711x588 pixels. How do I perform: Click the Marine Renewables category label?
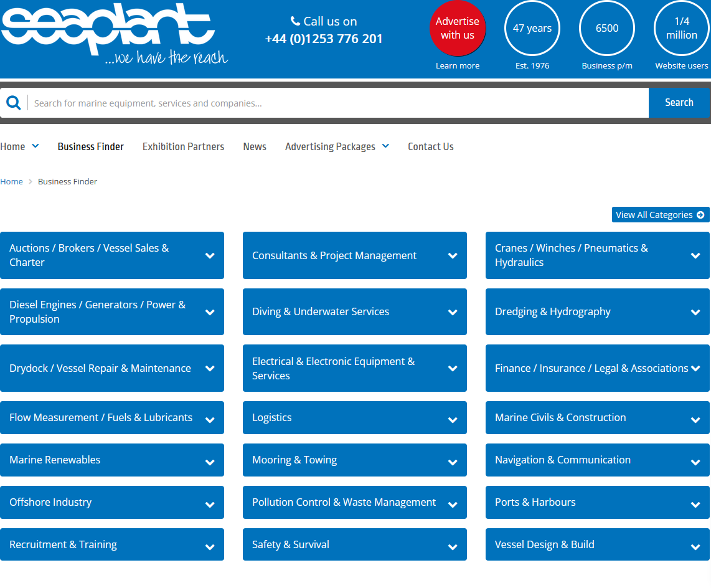(55, 460)
